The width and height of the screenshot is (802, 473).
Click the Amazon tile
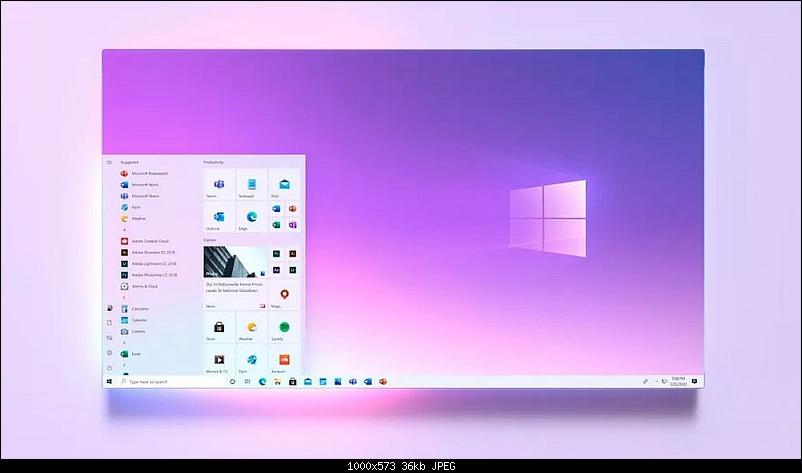click(284, 360)
